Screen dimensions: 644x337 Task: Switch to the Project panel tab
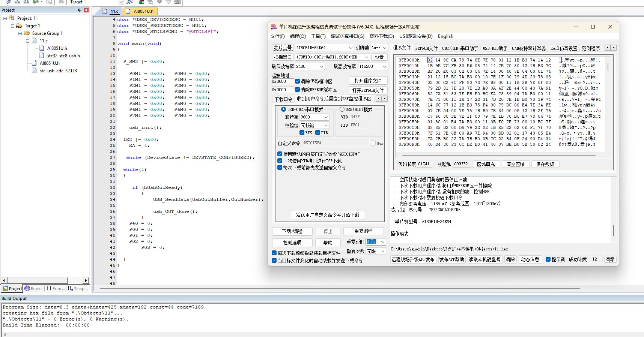point(12,288)
